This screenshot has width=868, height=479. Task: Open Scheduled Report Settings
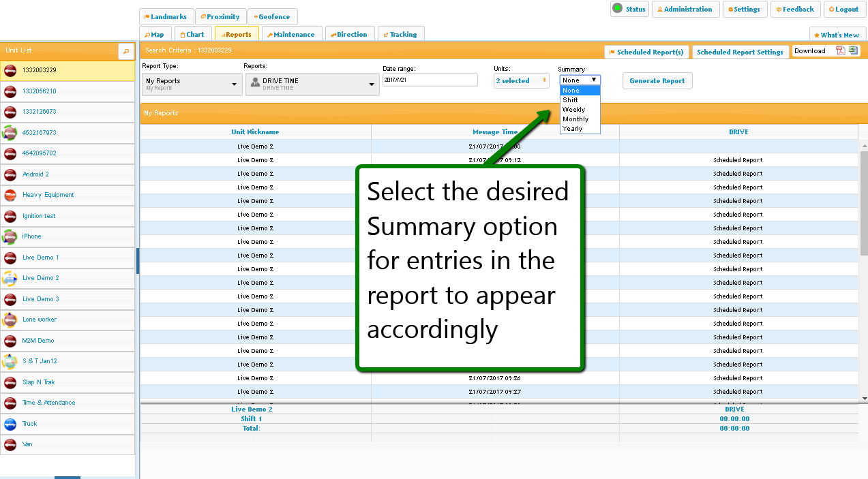740,52
